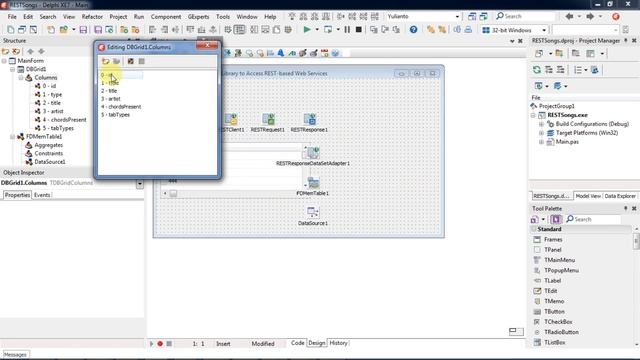The width and height of the screenshot is (640, 360).
Task: Open the 32-bit Windows platform dropdown
Action: click(544, 30)
